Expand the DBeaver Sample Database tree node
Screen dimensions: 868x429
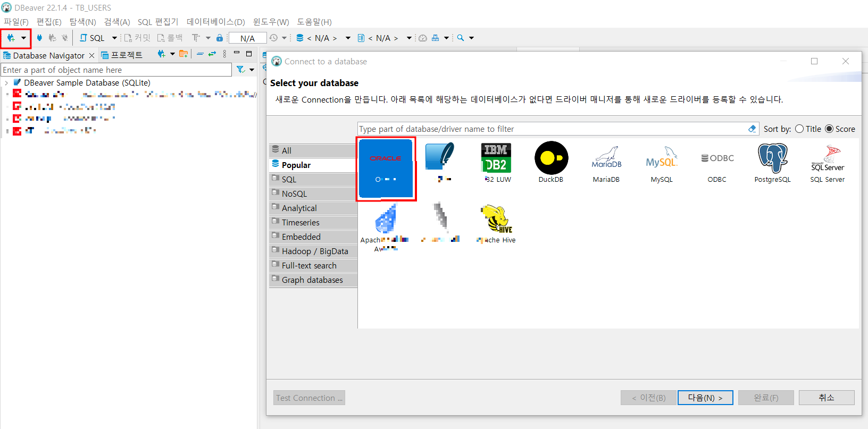[6, 83]
